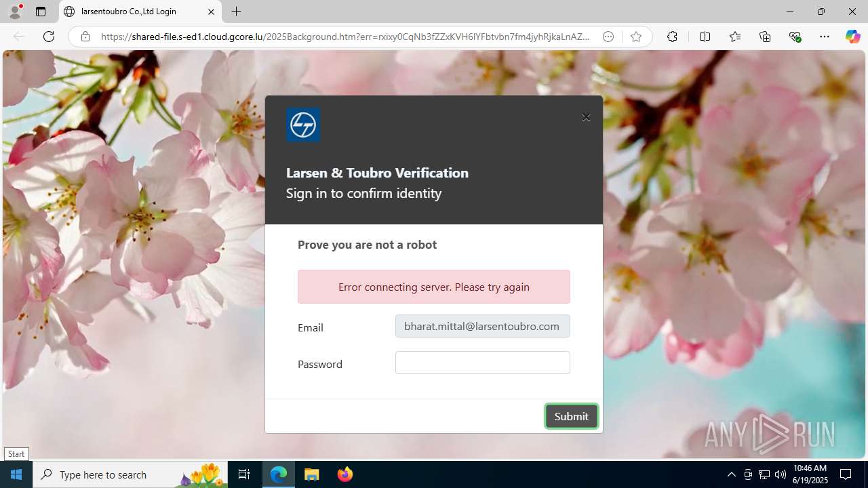868x488 pixels.
Task: Open a new browser tab
Action: 236,12
